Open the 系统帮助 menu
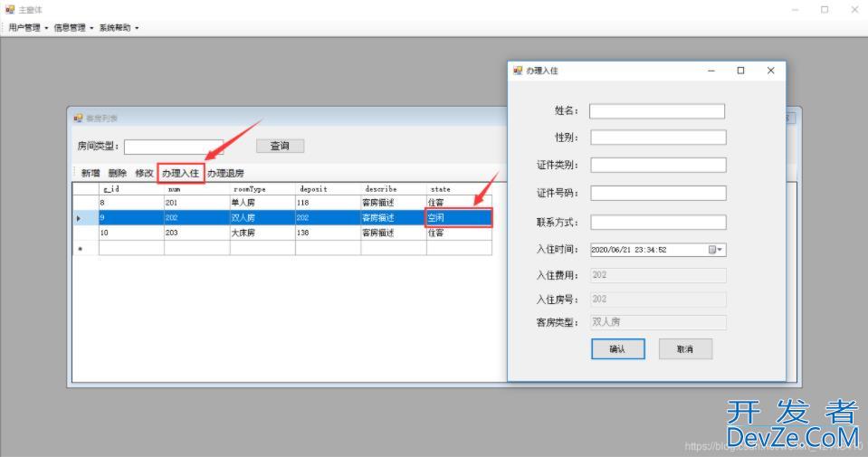The height and width of the screenshot is (457, 868). pos(119,28)
